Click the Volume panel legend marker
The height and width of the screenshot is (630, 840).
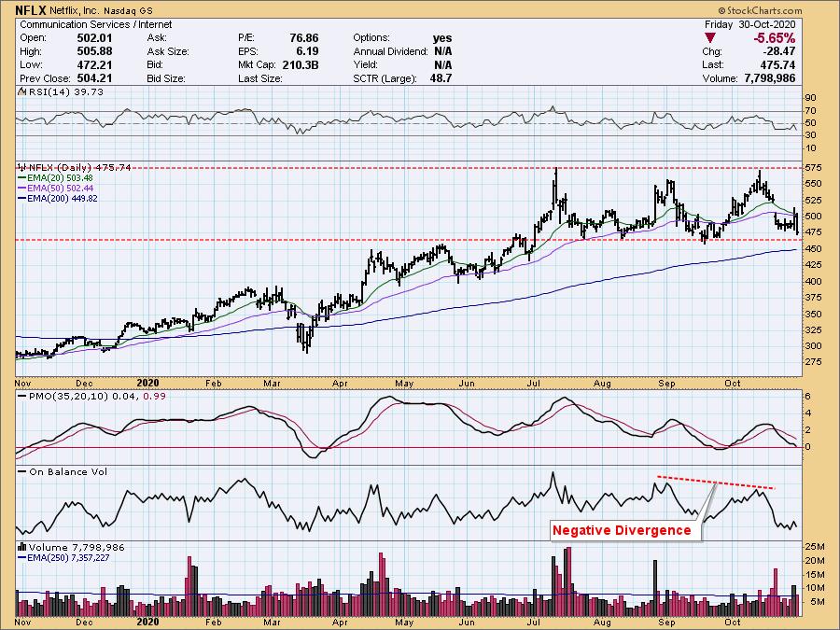(x=21, y=547)
